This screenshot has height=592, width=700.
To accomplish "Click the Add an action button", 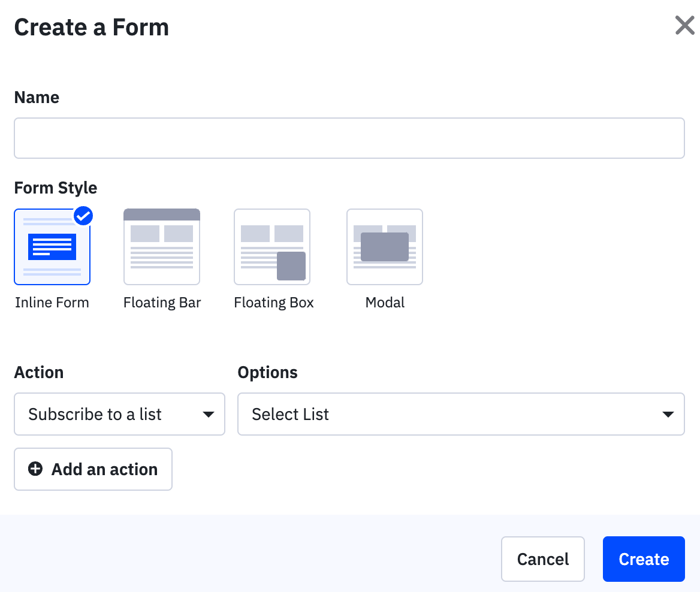I will 93,469.
